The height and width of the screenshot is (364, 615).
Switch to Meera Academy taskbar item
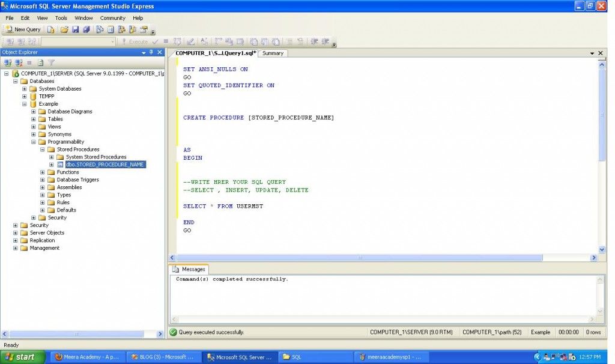tap(87, 357)
